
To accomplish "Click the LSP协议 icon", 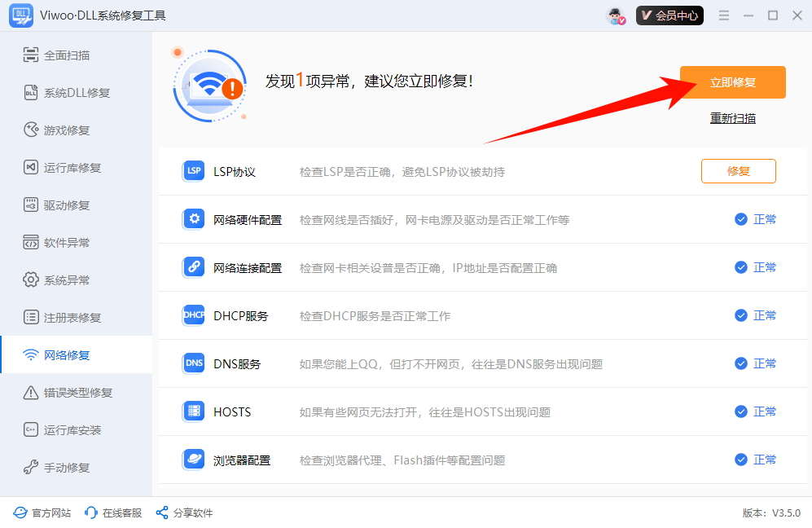I will pyautogui.click(x=194, y=171).
